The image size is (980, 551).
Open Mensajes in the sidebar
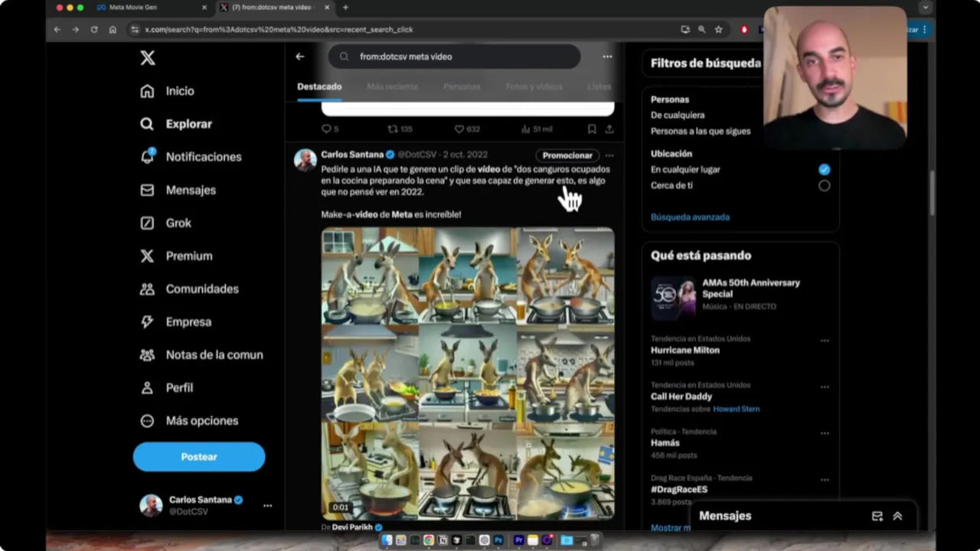178,190
